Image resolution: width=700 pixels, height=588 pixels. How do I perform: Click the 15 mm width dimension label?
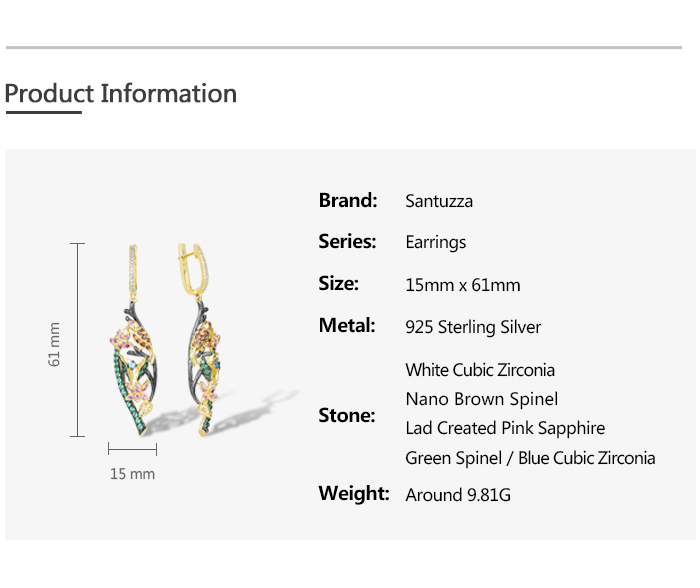(132, 474)
